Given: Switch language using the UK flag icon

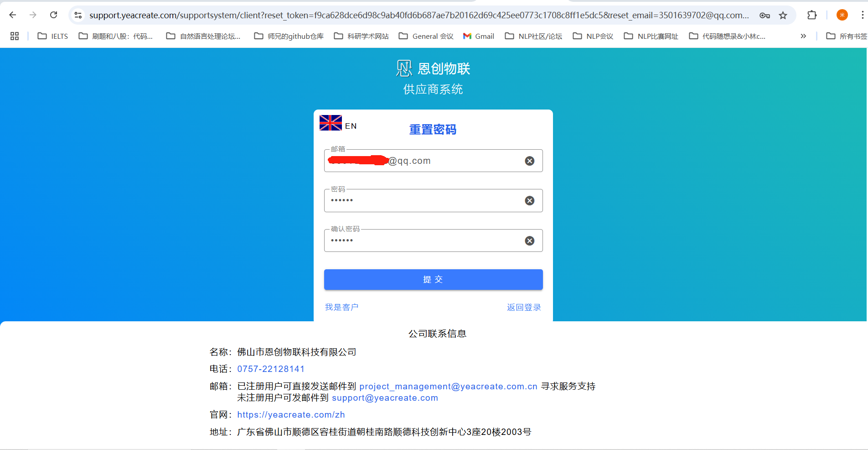Looking at the screenshot, I should point(331,123).
